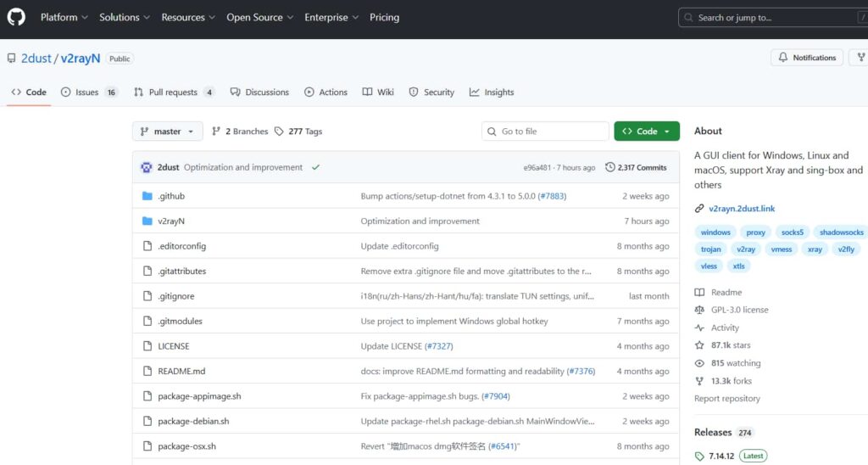The image size is (868, 465).
Task: Open the Actions tab
Action: (x=326, y=92)
